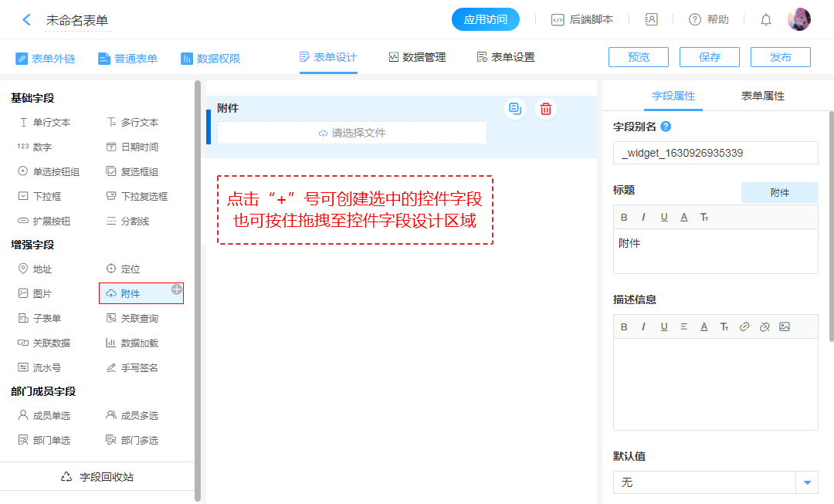The width and height of the screenshot is (834, 504).
Task: Toggle underline in the 描述信息 editor
Action: tap(664, 326)
